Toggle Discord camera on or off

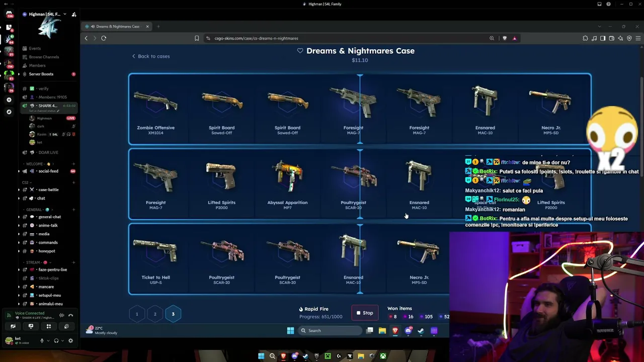pyautogui.click(x=13, y=326)
